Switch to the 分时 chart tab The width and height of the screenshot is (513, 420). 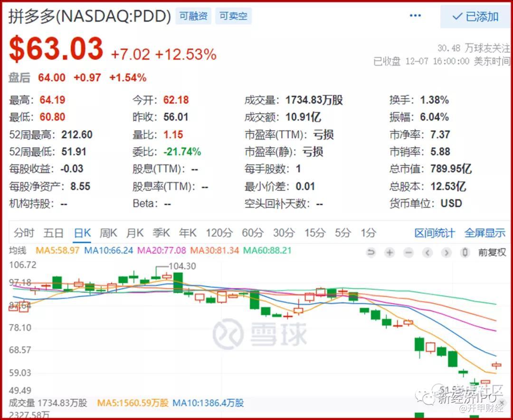tap(24, 233)
